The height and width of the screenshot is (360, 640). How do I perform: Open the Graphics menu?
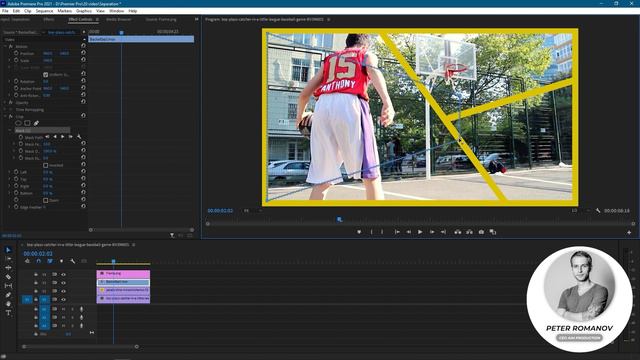[x=84, y=11]
